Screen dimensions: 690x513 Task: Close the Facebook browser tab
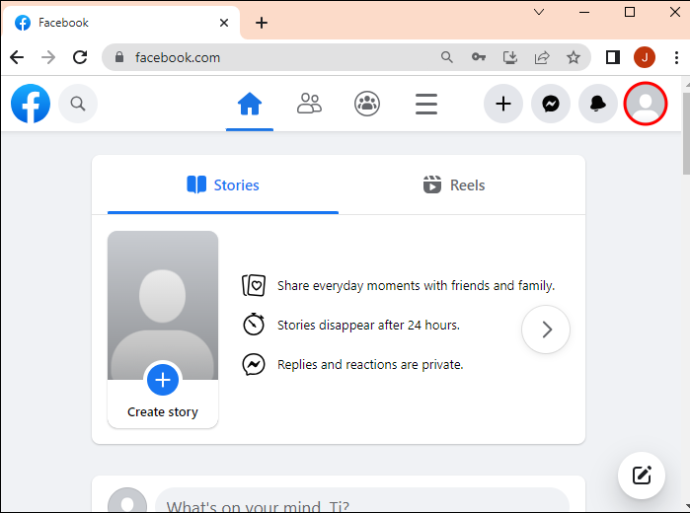(x=224, y=23)
